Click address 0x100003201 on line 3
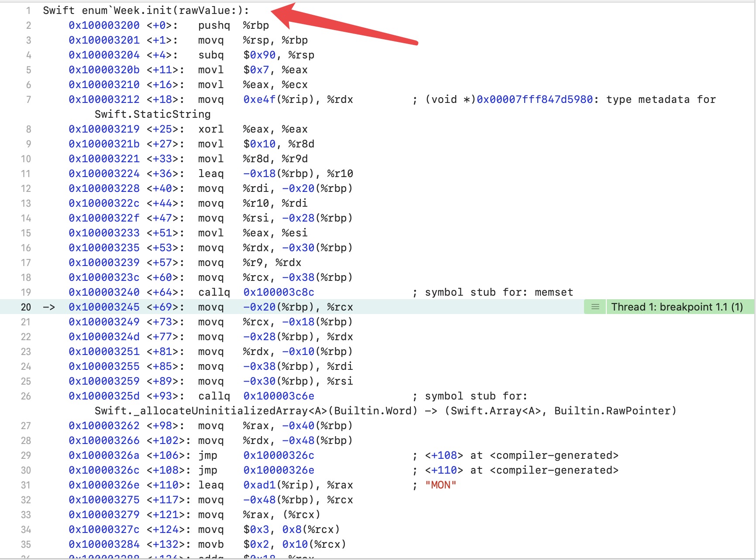The image size is (756, 560). click(x=104, y=40)
